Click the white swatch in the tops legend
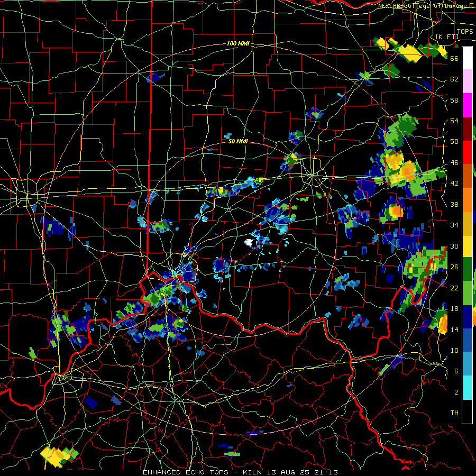The image size is (476, 476). tap(467, 58)
